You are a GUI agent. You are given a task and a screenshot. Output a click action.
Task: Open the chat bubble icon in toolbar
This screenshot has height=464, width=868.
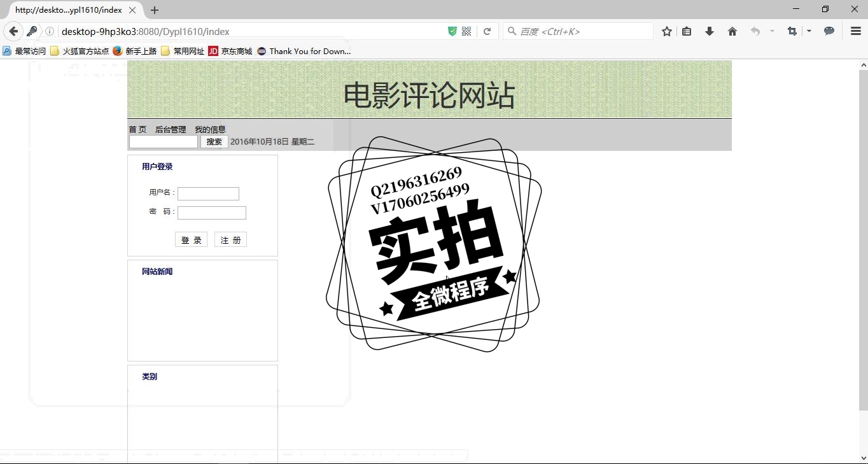coord(829,31)
